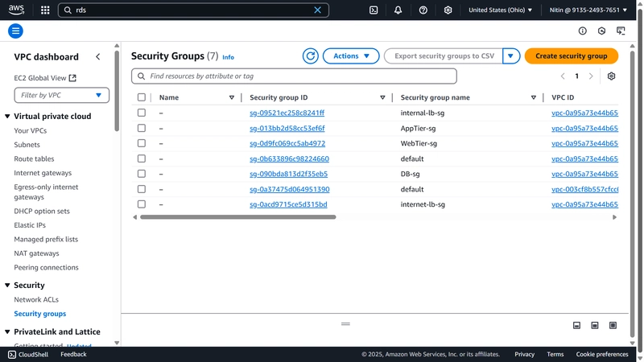644x362 pixels.
Task: Open the AWS services grid menu
Action: (x=45, y=10)
